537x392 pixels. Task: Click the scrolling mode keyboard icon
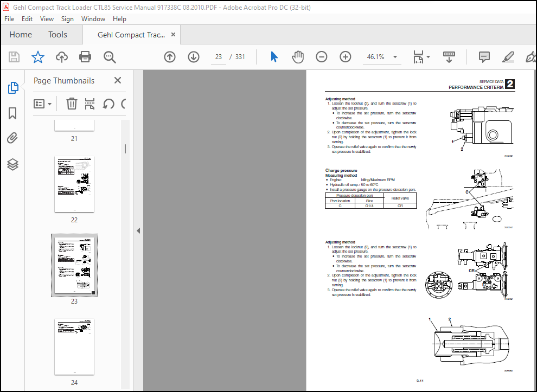tap(449, 57)
